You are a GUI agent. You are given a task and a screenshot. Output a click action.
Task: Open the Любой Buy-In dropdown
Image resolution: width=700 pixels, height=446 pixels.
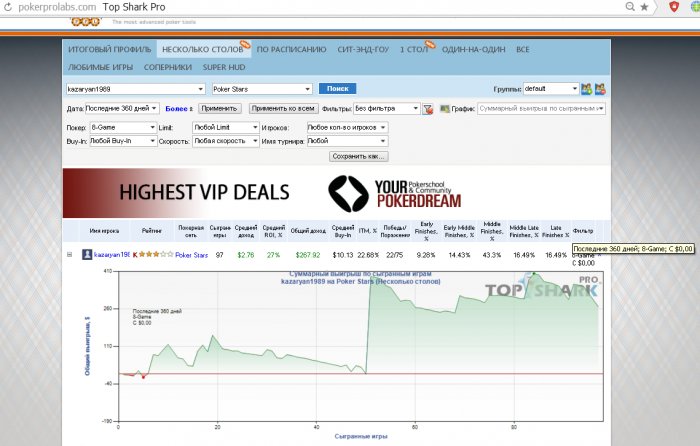[123, 141]
